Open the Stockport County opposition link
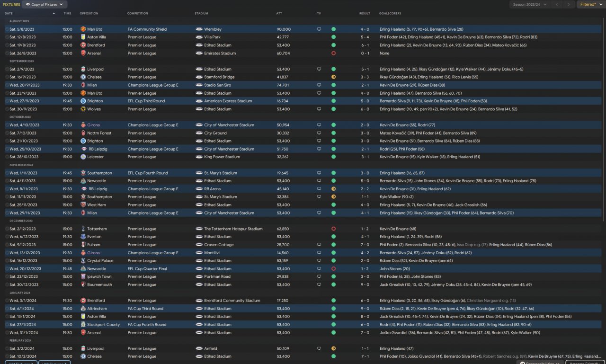 point(104,325)
